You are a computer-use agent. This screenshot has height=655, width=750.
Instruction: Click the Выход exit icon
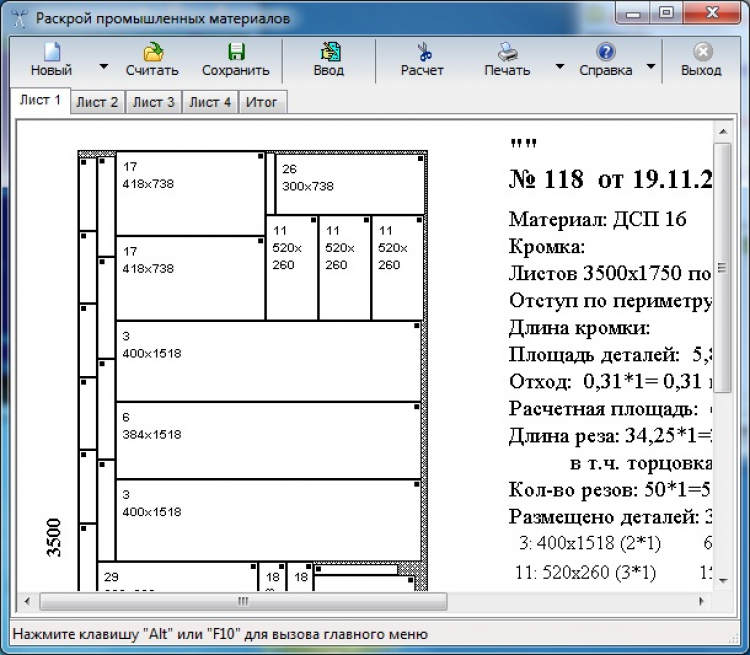pyautogui.click(x=702, y=52)
